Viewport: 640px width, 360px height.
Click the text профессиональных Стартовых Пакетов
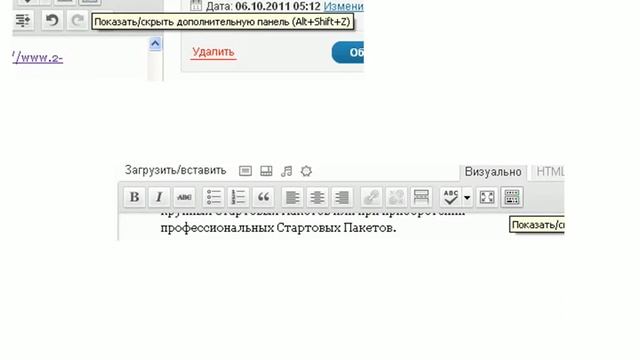point(278,227)
